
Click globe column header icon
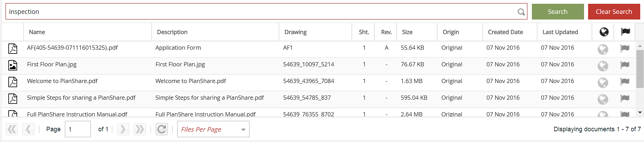pyautogui.click(x=604, y=32)
